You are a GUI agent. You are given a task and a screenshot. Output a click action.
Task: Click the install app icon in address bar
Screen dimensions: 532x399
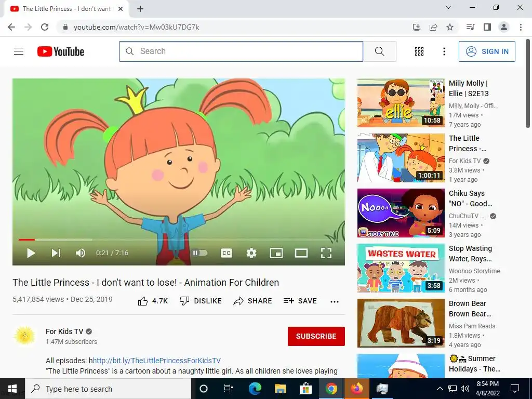(416, 27)
